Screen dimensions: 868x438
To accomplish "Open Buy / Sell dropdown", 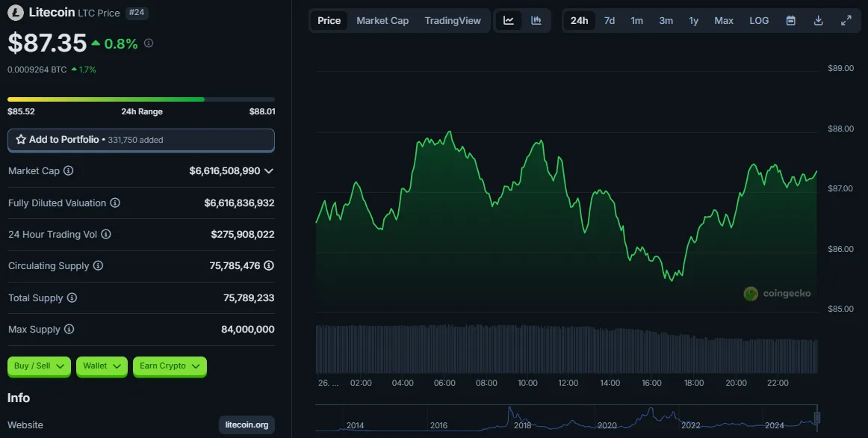I will point(39,366).
